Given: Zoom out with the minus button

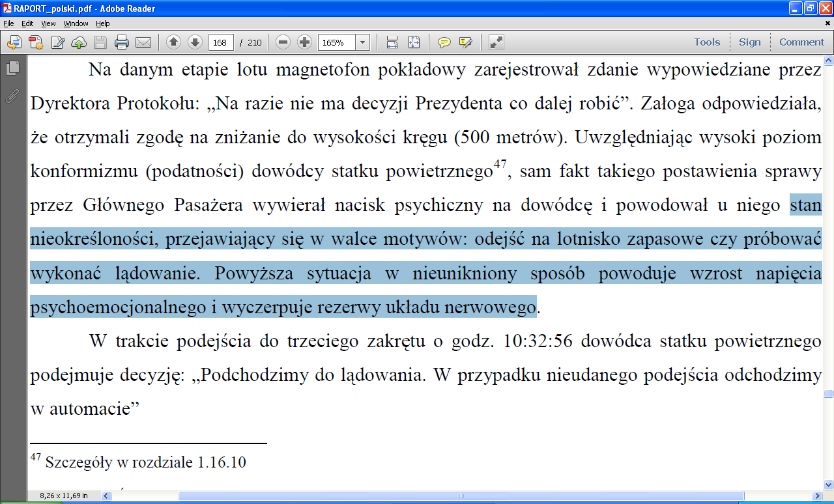Looking at the screenshot, I should (x=283, y=42).
